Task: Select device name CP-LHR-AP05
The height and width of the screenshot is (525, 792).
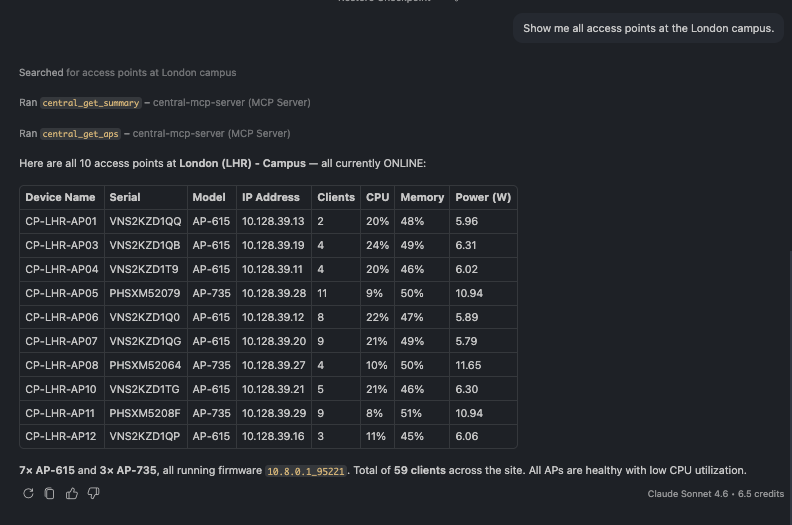Action: click(x=62, y=293)
